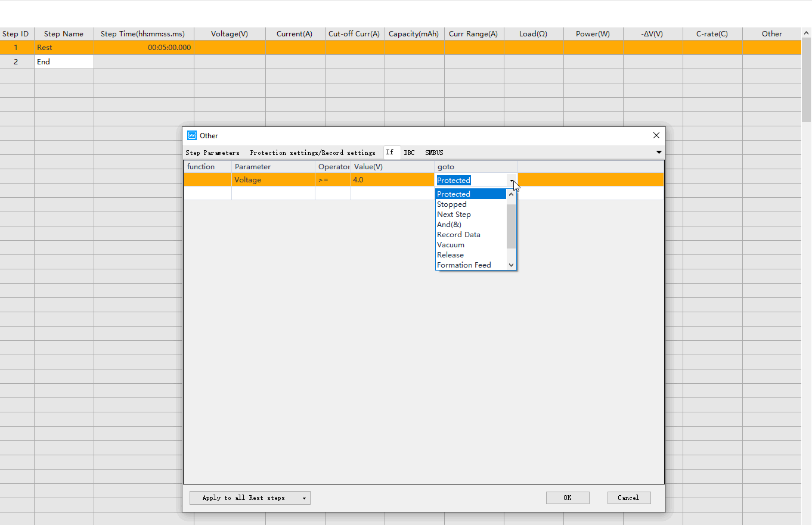Select Release option in goto list
The width and height of the screenshot is (812, 525).
(450, 255)
